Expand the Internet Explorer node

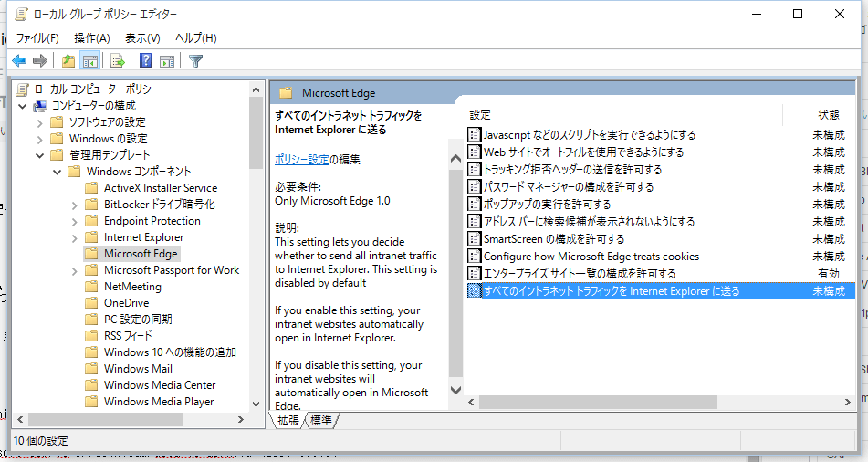point(74,238)
